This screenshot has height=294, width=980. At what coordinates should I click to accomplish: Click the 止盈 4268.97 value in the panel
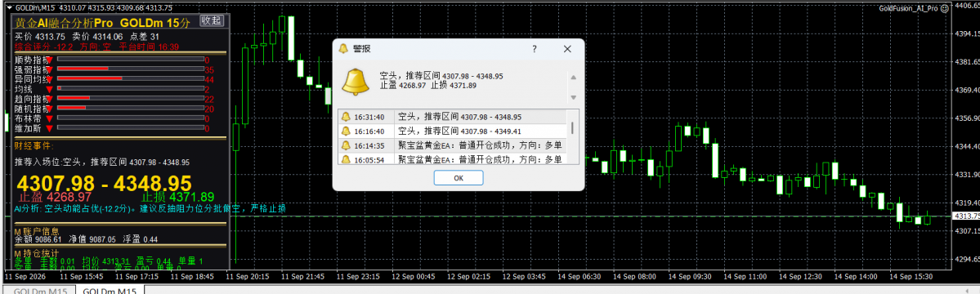coord(55,198)
